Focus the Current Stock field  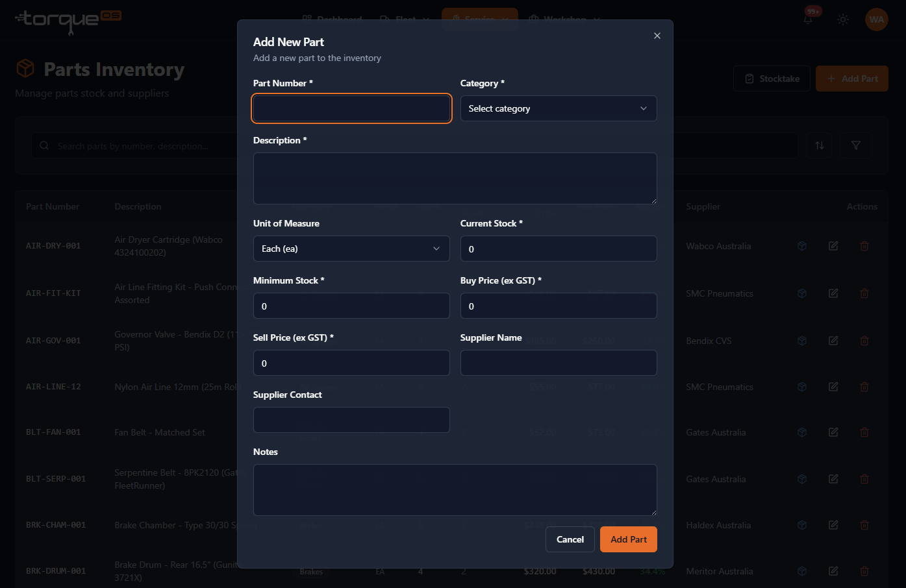[559, 249]
